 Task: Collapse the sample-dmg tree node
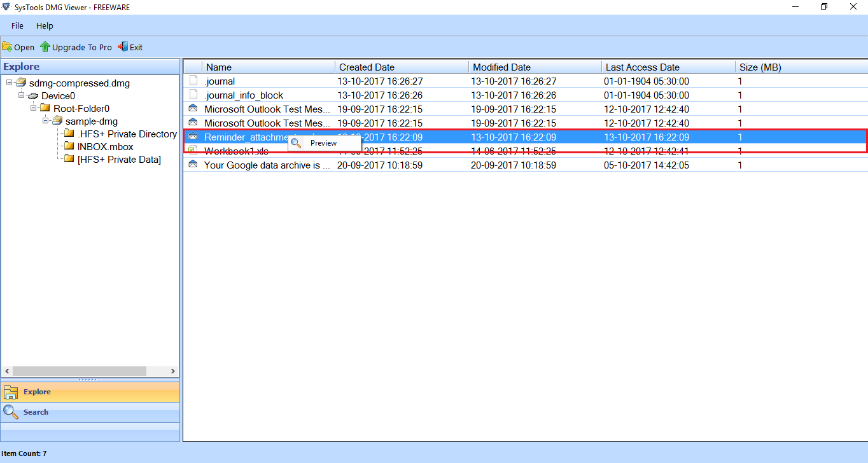[45, 121]
